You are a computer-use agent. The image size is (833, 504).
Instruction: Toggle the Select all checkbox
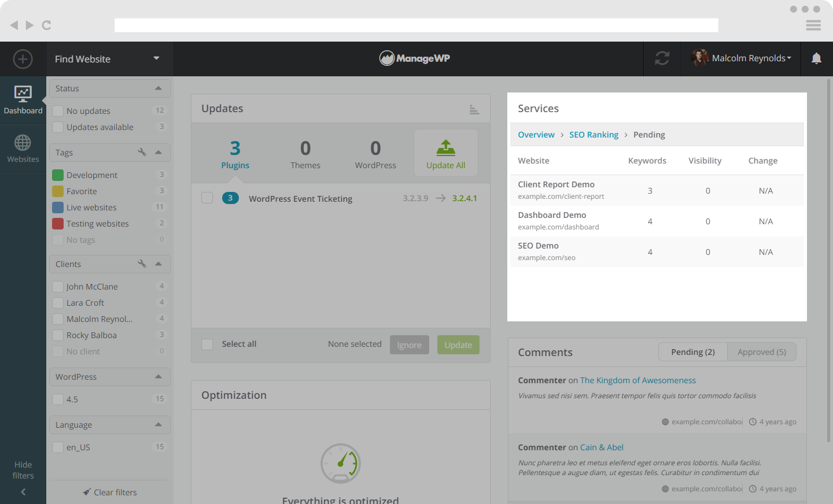207,344
